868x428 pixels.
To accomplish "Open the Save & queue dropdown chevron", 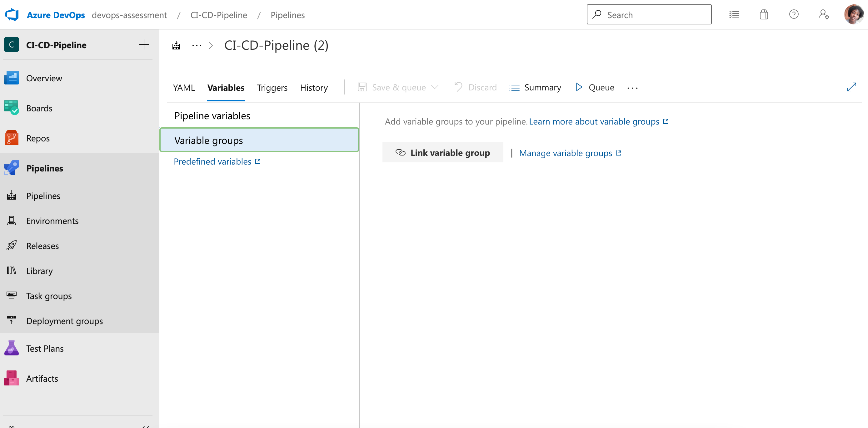I will coord(435,87).
